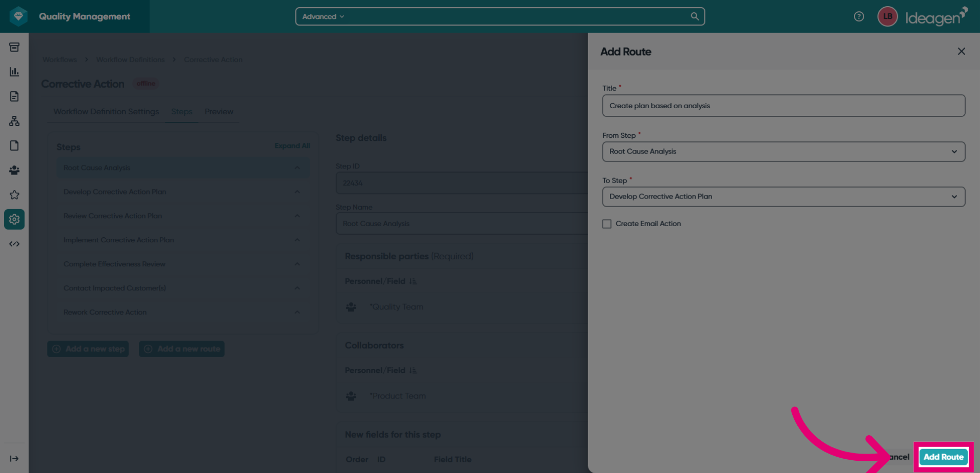The image size is (980, 473).
Task: Open the blank page sidebar icon
Action: 14,145
